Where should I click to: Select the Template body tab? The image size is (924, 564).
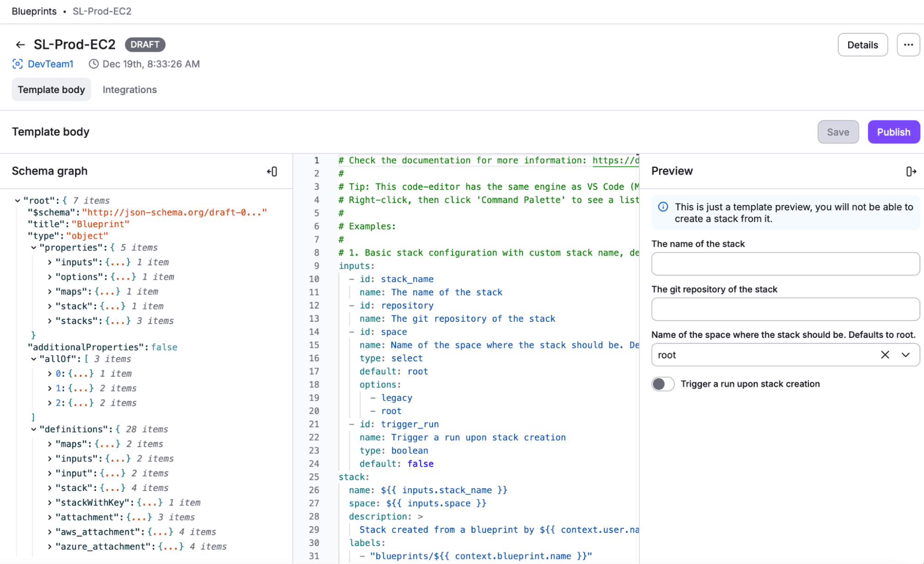[x=51, y=90]
